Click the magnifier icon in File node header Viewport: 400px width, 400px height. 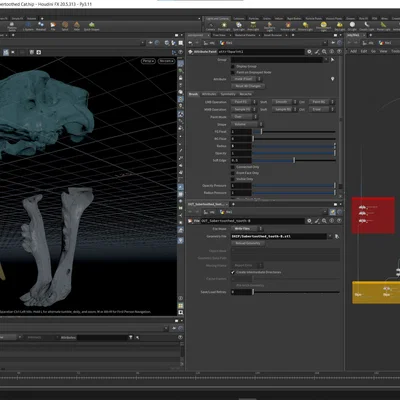tap(324, 221)
